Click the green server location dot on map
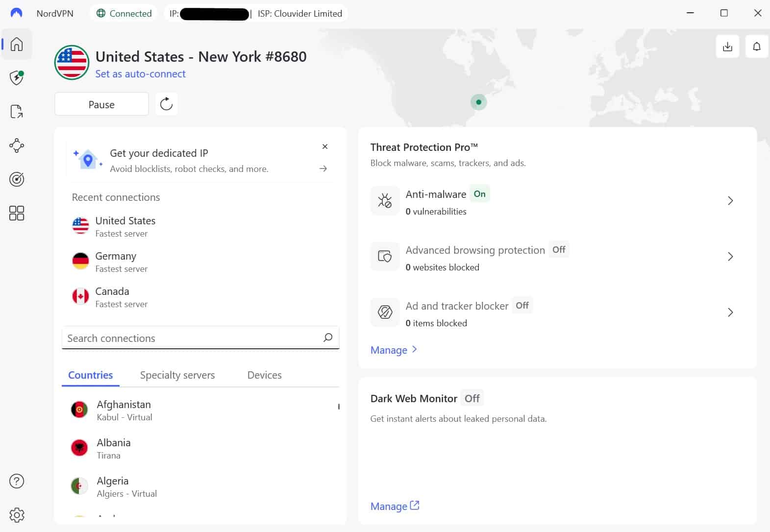The height and width of the screenshot is (532, 770). [x=479, y=102]
